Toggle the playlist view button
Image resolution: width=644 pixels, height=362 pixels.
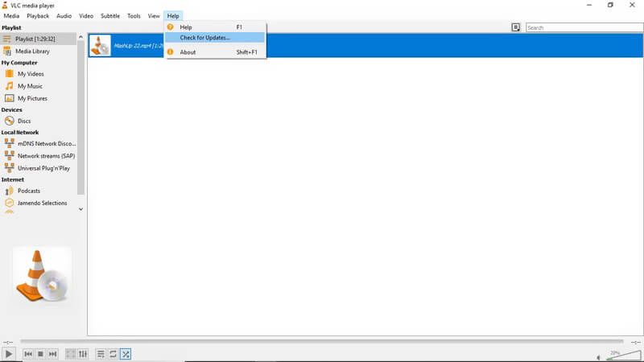tap(101, 354)
